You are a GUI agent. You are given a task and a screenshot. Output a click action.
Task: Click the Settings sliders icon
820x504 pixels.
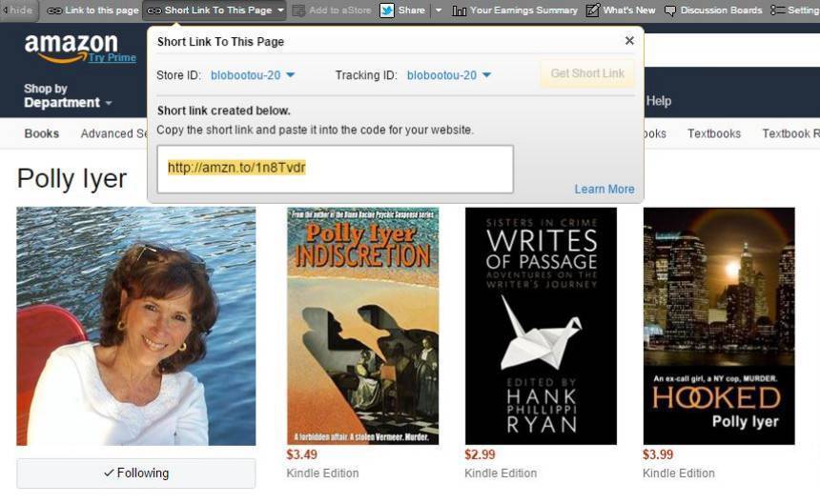778,10
